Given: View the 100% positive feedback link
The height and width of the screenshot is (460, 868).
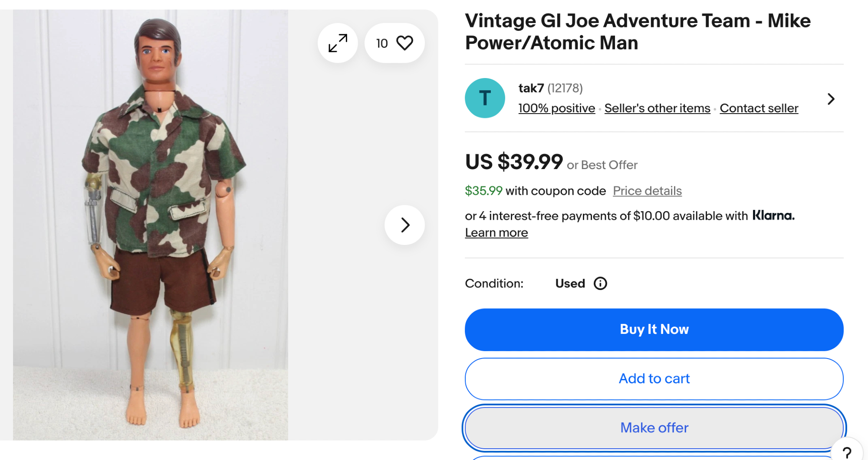Looking at the screenshot, I should (x=556, y=108).
